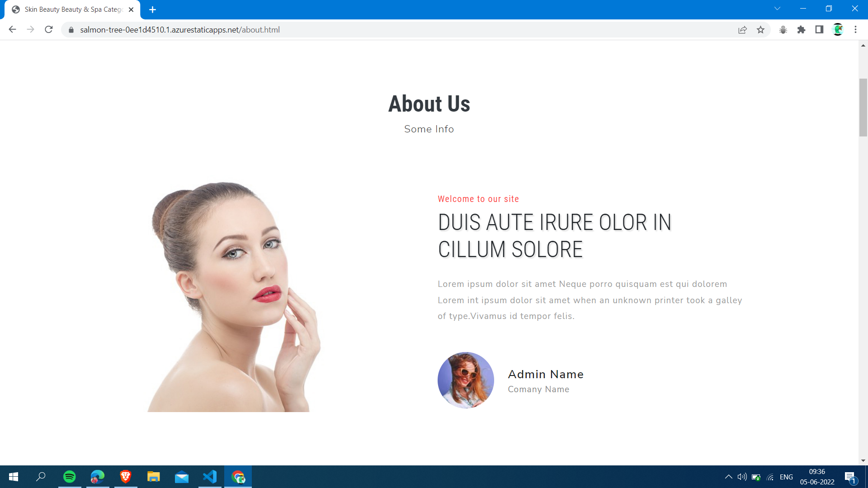This screenshot has height=488, width=868.
Task: Click the speaker icon to adjust volume
Action: coord(742,477)
